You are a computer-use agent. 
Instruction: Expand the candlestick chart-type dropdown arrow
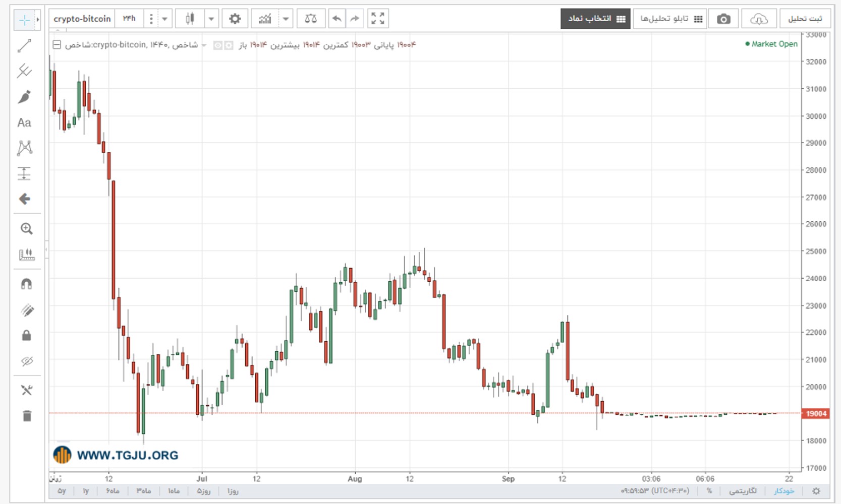pyautogui.click(x=211, y=19)
